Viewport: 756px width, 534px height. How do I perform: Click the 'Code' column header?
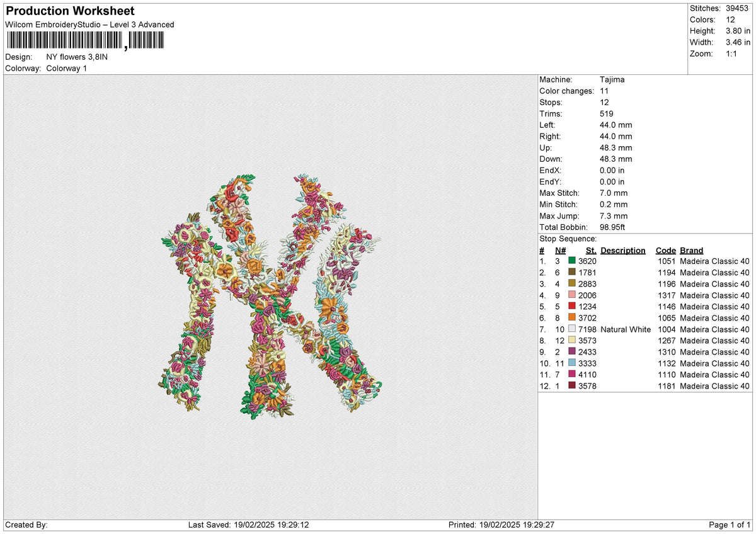(x=665, y=250)
